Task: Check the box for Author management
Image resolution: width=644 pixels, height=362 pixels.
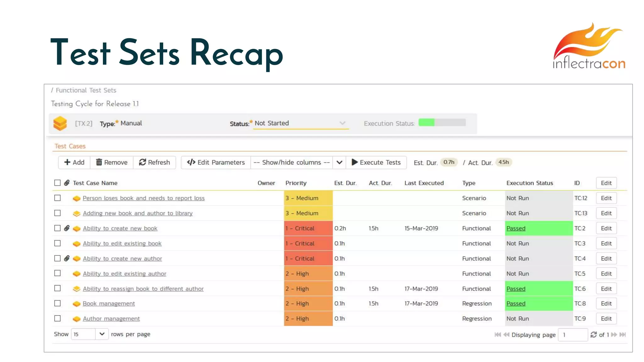Action: tap(57, 318)
